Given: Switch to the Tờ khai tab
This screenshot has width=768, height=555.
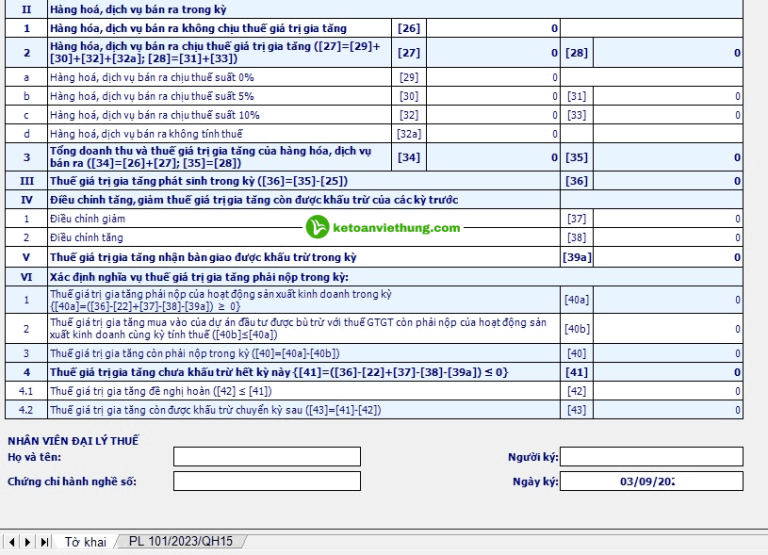Looking at the screenshot, I should click(85, 542).
